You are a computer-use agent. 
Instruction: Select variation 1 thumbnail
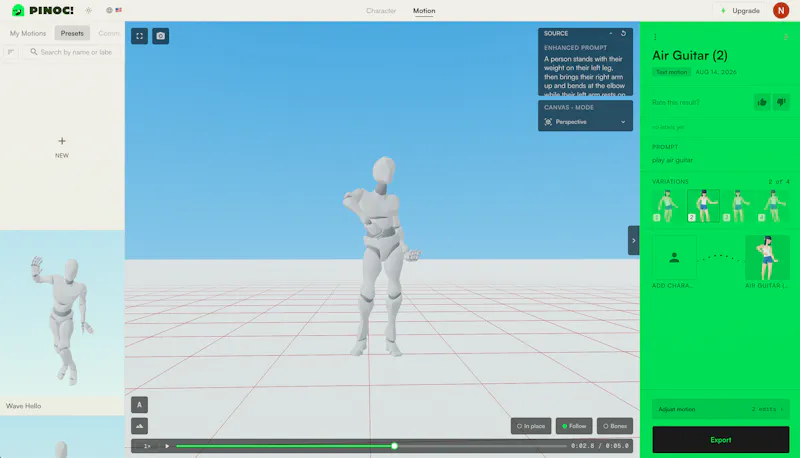tap(668, 206)
